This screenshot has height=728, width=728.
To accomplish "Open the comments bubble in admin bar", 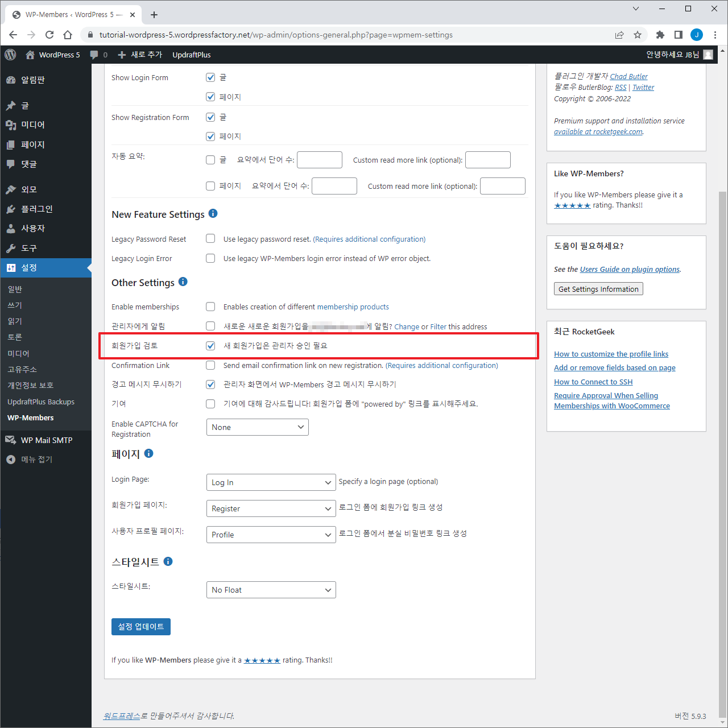I will coord(98,55).
